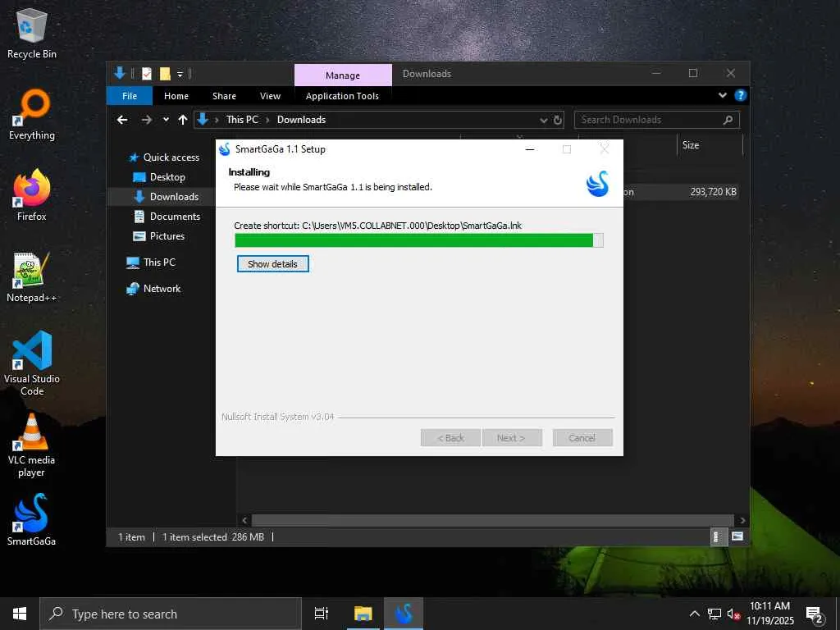
Task: Click the taskbar search box
Action: pos(171,614)
